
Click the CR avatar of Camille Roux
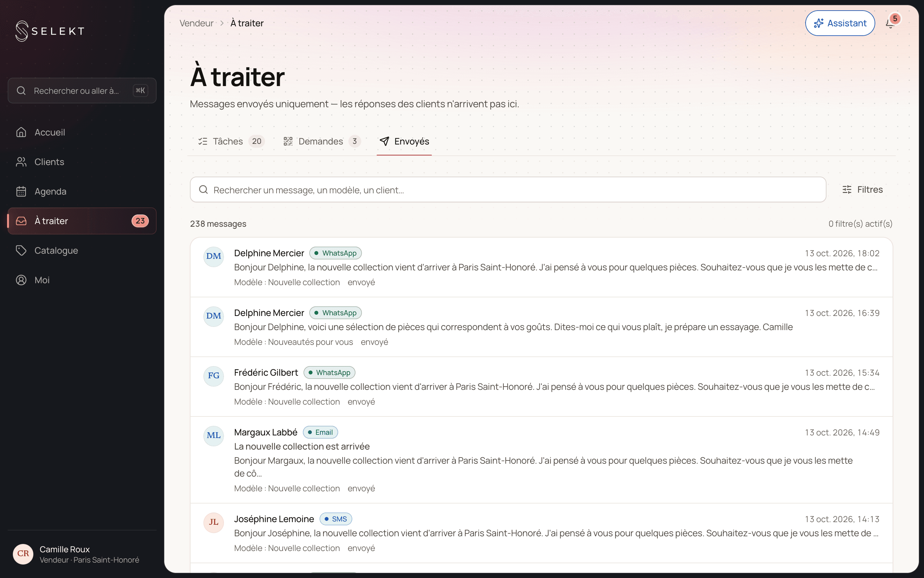point(23,554)
